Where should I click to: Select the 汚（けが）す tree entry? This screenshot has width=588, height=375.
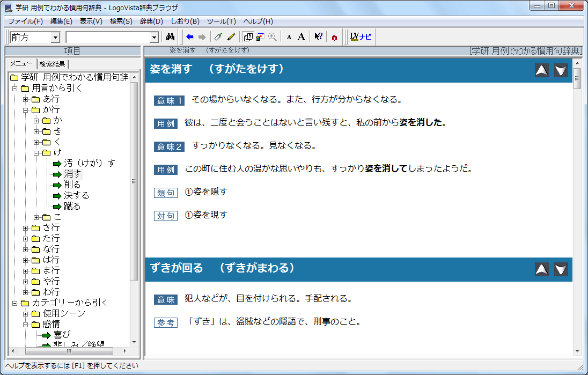click(x=89, y=163)
